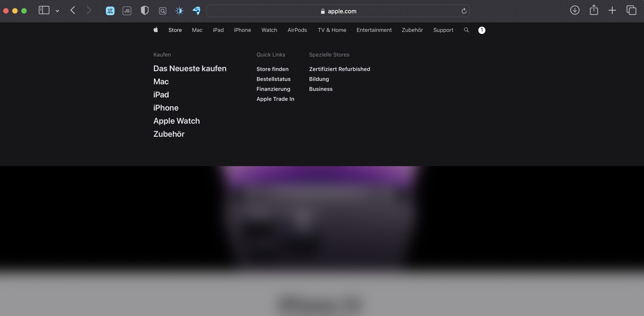Open the site search magnifier icon
Screen dimensions: 644x316
coord(466,30)
